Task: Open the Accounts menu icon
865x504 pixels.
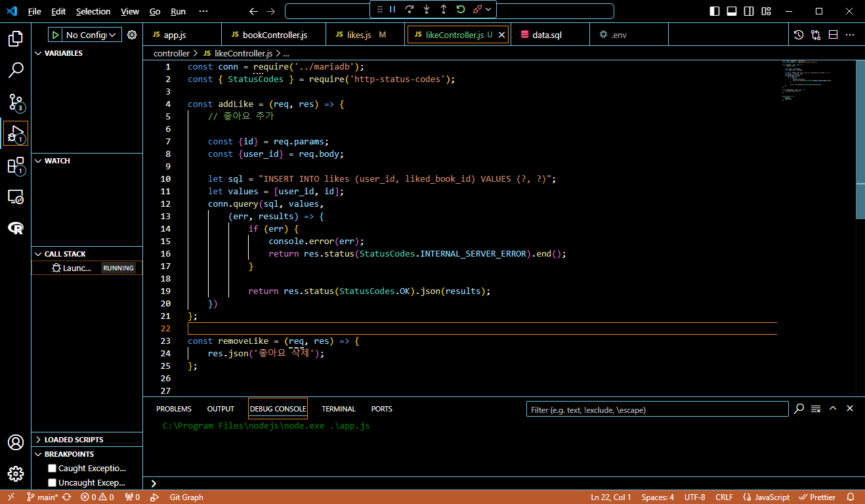Action: click(x=16, y=442)
